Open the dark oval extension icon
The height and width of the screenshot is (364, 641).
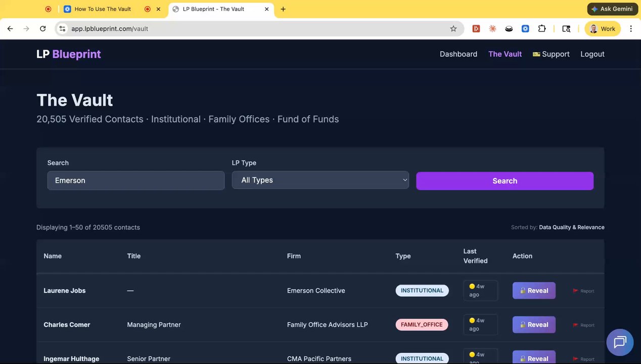pos(509,29)
